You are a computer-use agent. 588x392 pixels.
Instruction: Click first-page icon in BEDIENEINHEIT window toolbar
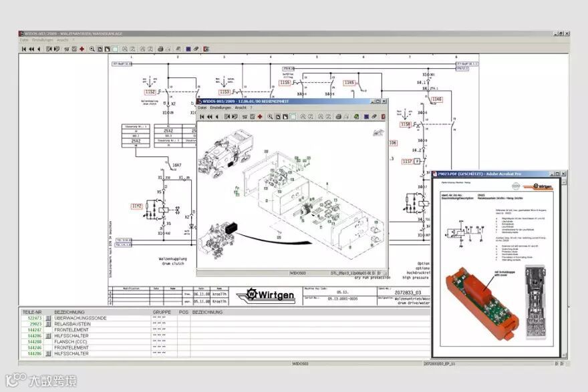pos(202,117)
